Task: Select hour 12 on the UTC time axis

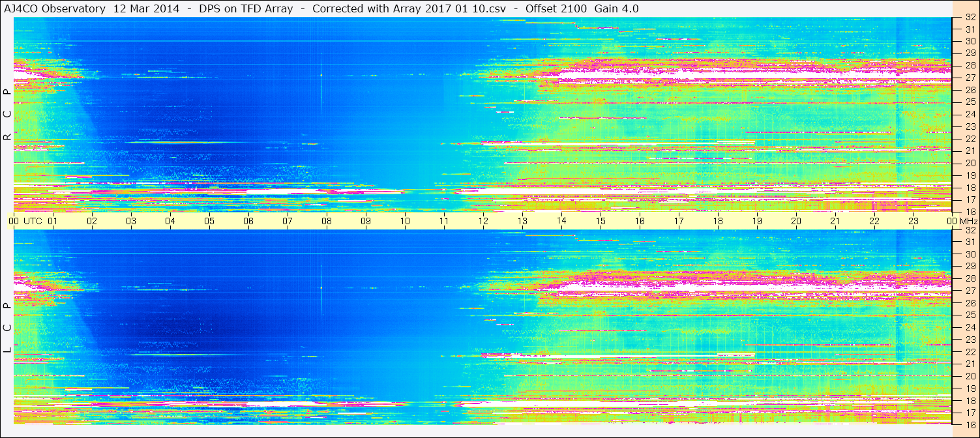Action: click(483, 221)
